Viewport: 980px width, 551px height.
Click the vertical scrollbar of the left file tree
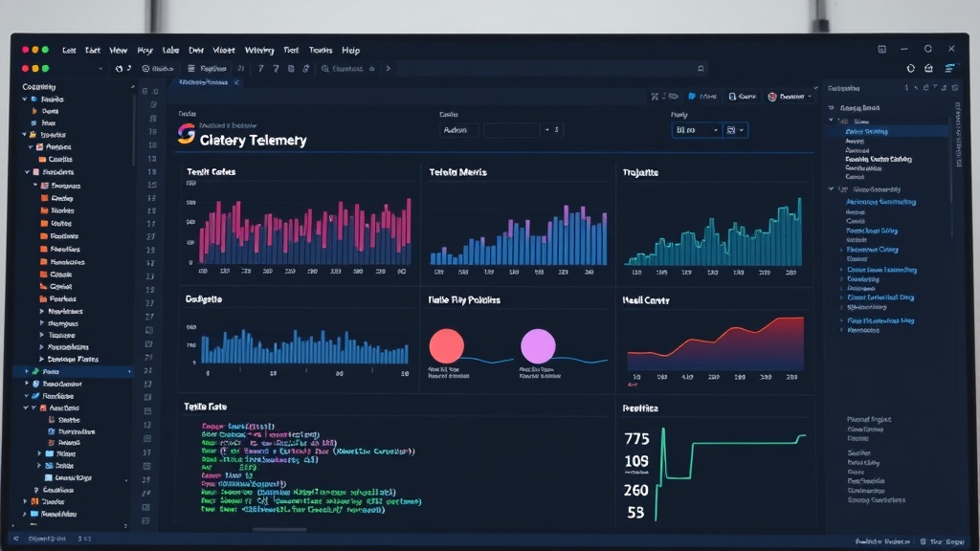click(133, 128)
